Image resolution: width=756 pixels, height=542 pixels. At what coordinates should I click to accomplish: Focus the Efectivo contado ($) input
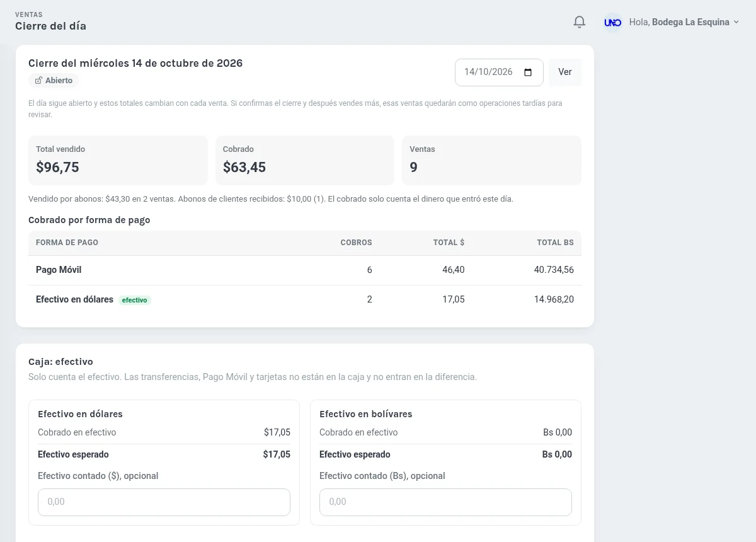pyautogui.click(x=164, y=502)
